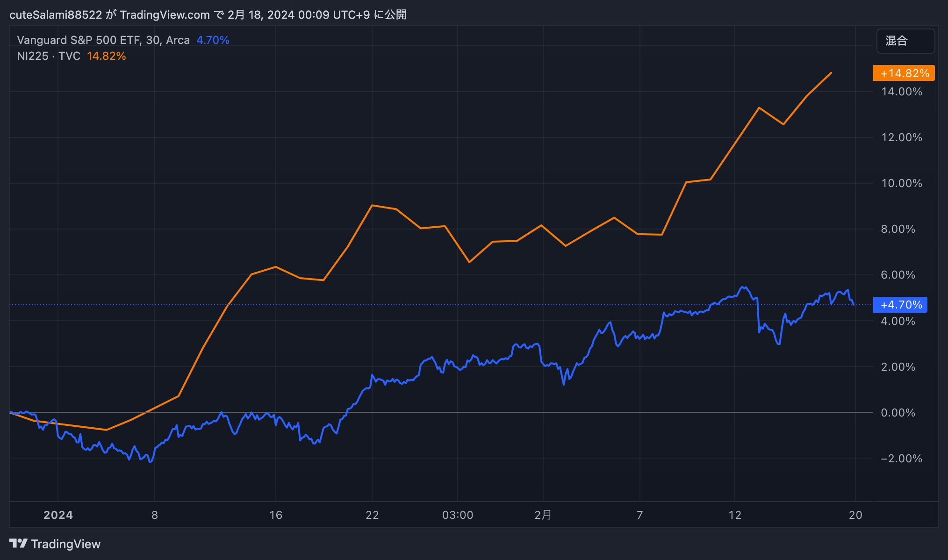Click the blue +4.70% price label
Screen dimensions: 948x560
900,305
